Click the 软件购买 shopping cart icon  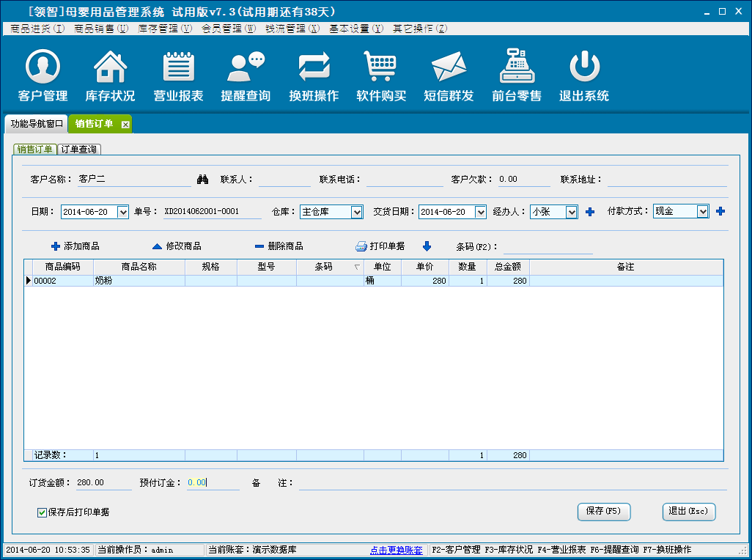click(381, 68)
